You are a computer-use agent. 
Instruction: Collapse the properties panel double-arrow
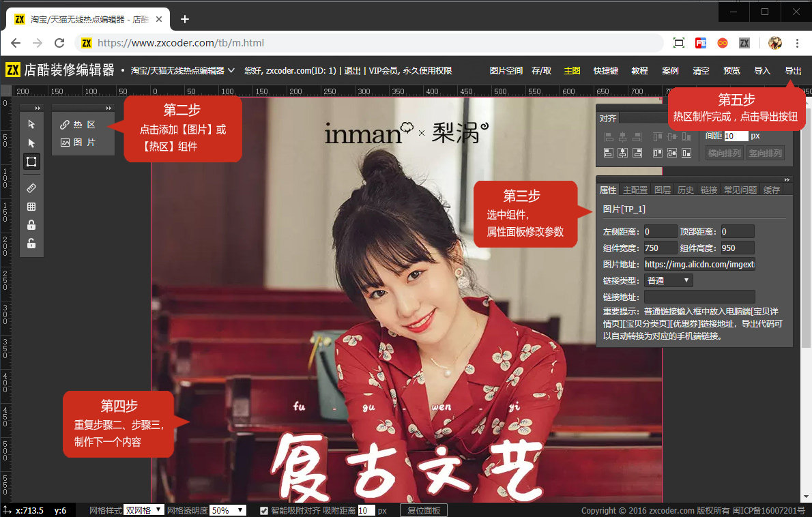pos(787,179)
